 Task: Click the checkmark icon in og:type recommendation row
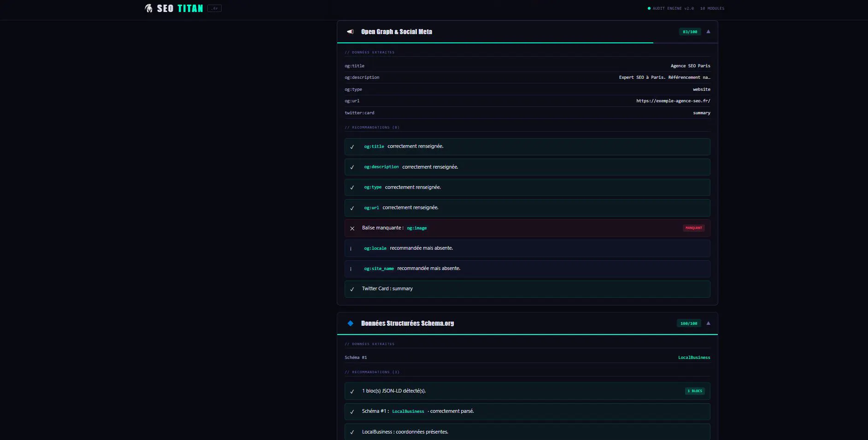[352, 188]
